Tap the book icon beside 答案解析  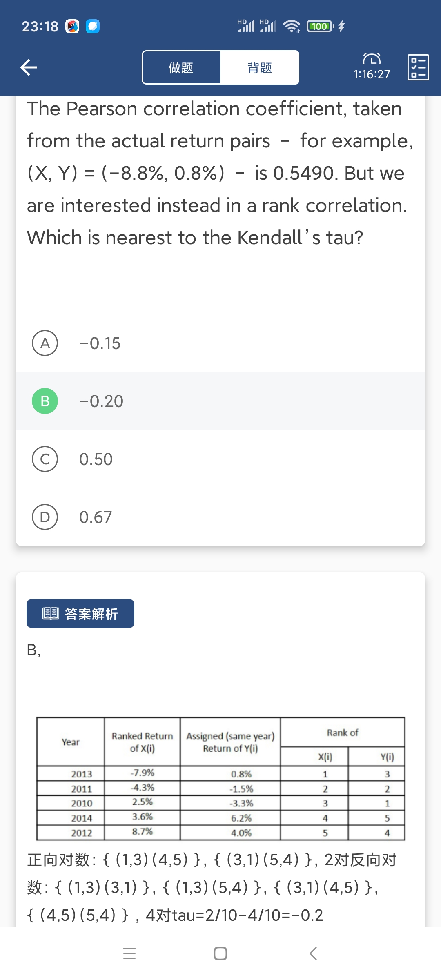pos(51,613)
